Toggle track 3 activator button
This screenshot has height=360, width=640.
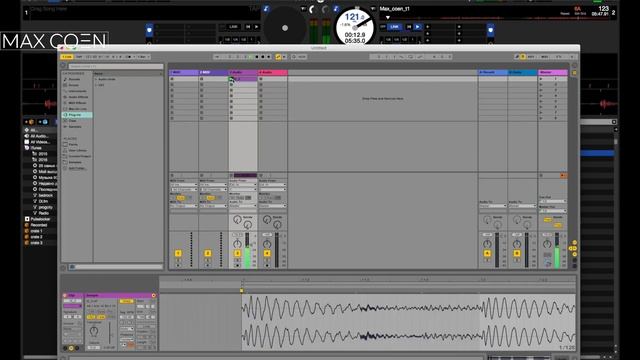coord(237,253)
